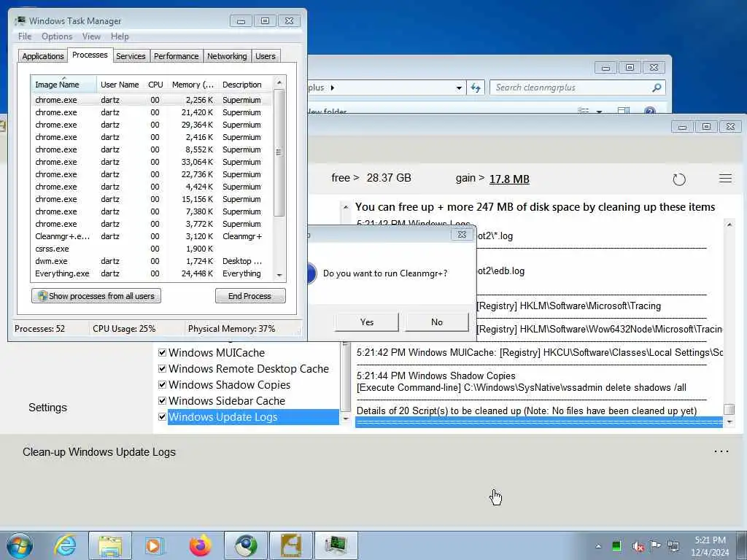The width and height of the screenshot is (747, 560).
Task: Close the 'Do you want to run Cleanmgr+' dialog
Action: tap(462, 234)
